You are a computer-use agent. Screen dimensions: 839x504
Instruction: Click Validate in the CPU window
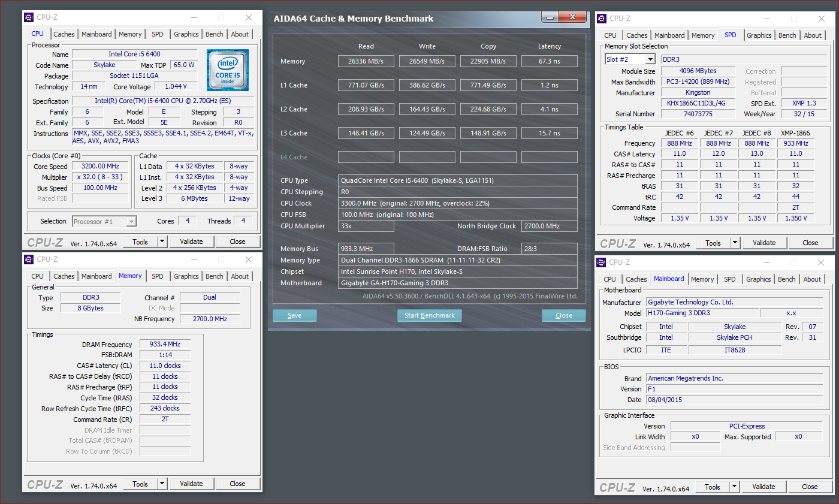192,242
